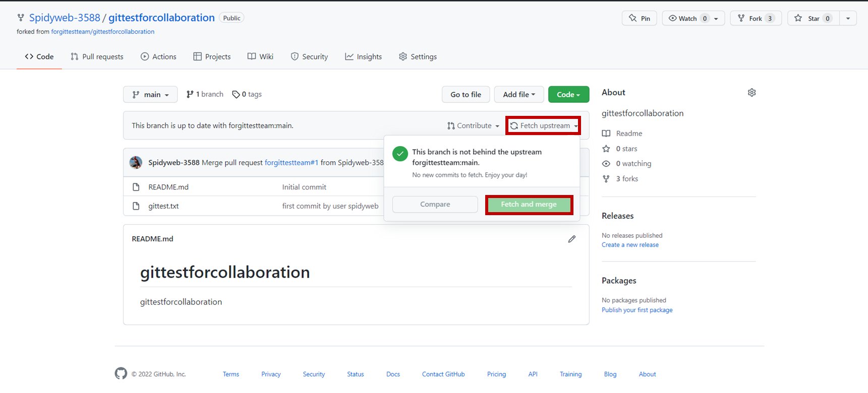
Task: Open the repository Settings tab
Action: (418, 56)
